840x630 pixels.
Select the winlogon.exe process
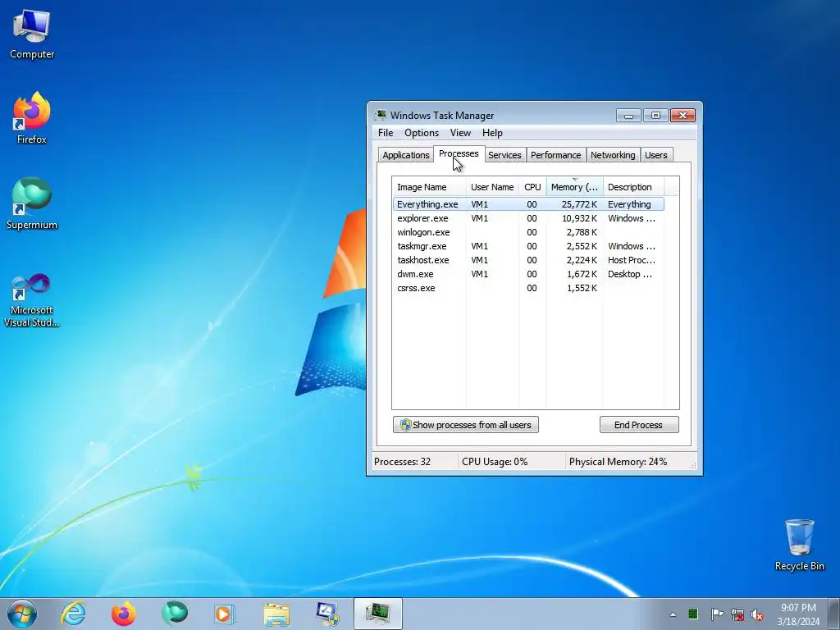[x=528, y=232]
